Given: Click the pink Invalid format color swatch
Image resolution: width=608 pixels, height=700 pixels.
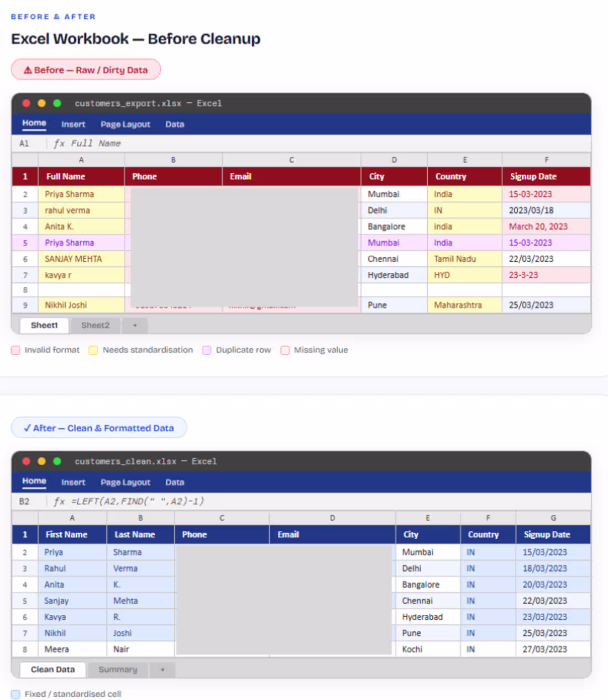Looking at the screenshot, I should [x=15, y=350].
